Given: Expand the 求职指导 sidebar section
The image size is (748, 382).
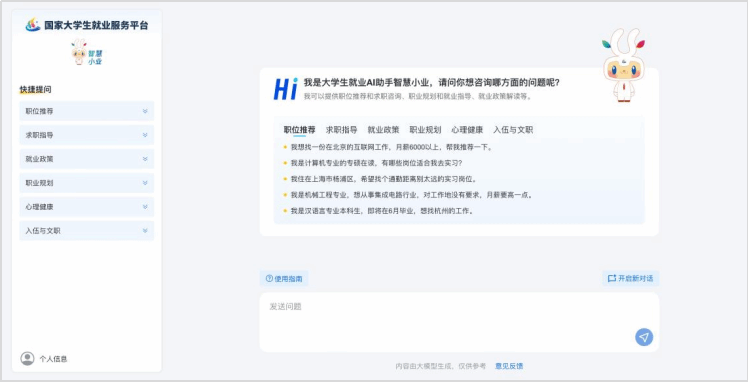Looking at the screenshot, I should point(86,135).
